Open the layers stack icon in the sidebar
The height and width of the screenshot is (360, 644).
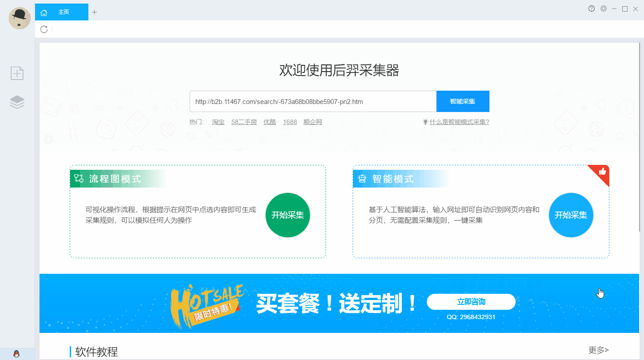click(x=17, y=102)
